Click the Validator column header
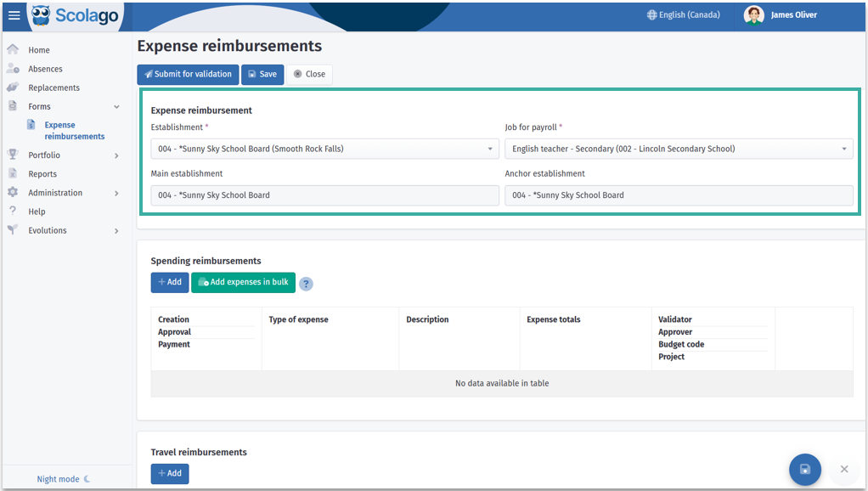 click(x=675, y=319)
